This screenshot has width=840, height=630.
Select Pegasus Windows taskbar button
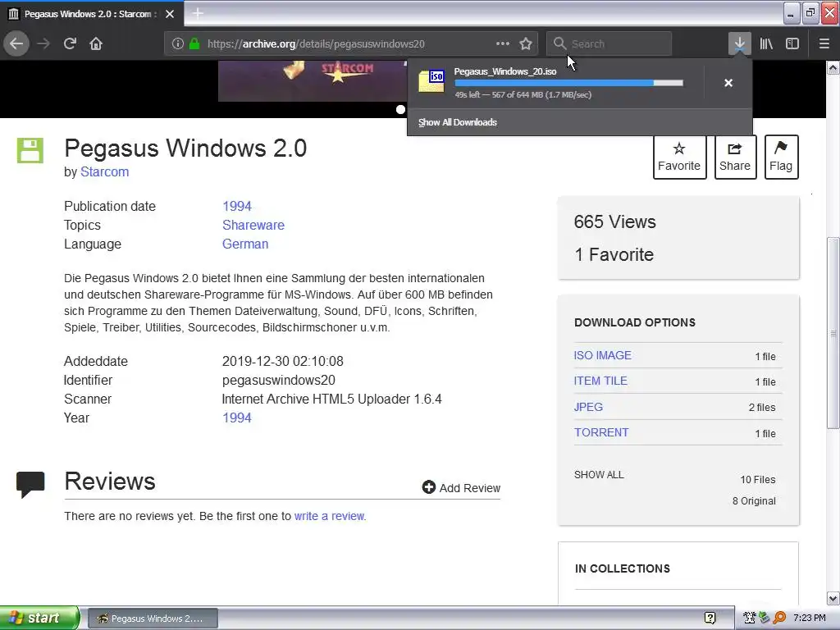(153, 619)
